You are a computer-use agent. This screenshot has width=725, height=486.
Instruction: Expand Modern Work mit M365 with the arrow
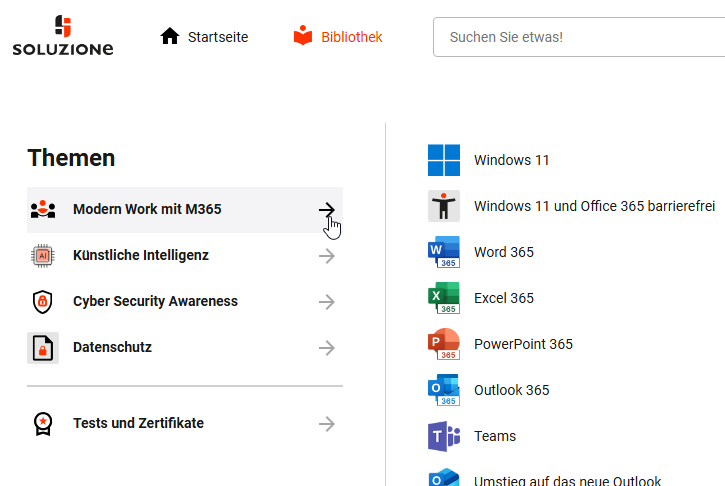click(326, 210)
